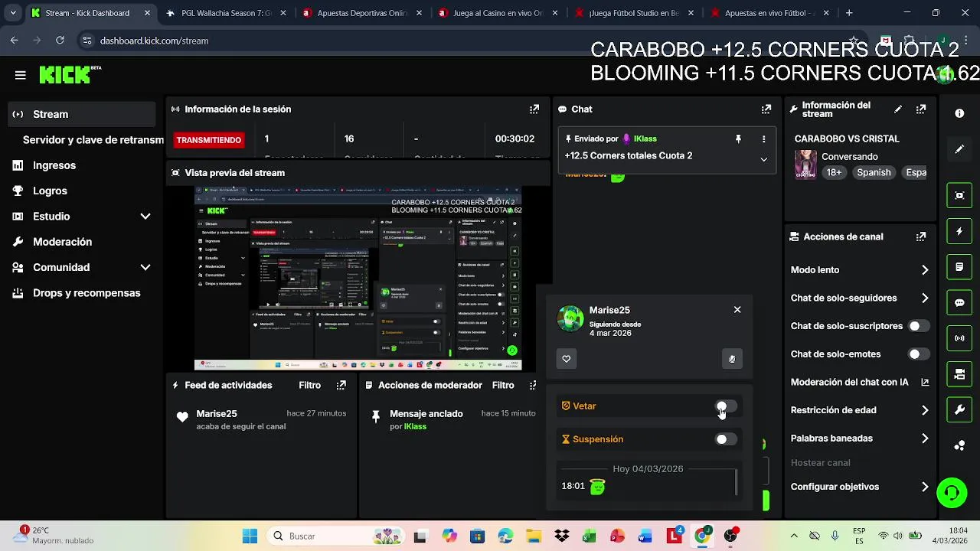Image resolution: width=980 pixels, height=551 pixels.
Task: Click the Marise25 username in user card
Action: click(x=609, y=310)
